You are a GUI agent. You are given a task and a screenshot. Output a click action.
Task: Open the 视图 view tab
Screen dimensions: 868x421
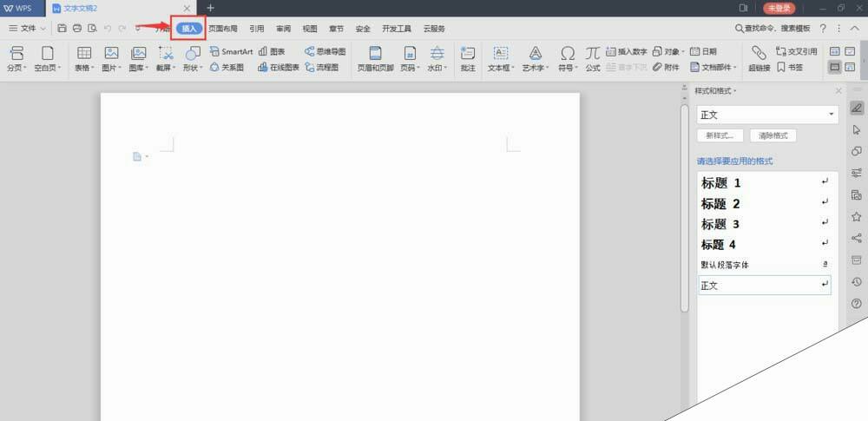[310, 29]
